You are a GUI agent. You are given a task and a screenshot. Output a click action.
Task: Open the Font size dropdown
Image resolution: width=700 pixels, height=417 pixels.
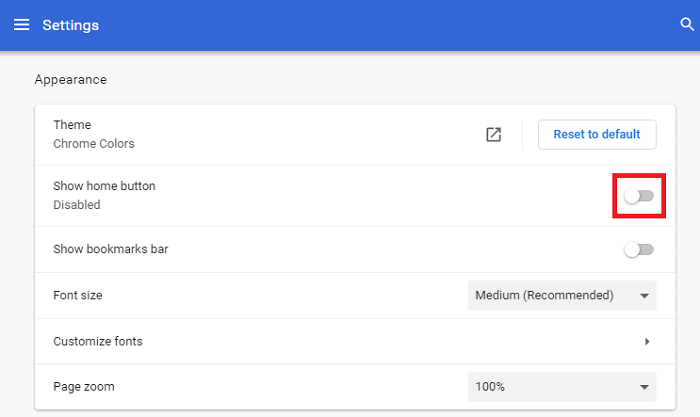(x=562, y=295)
